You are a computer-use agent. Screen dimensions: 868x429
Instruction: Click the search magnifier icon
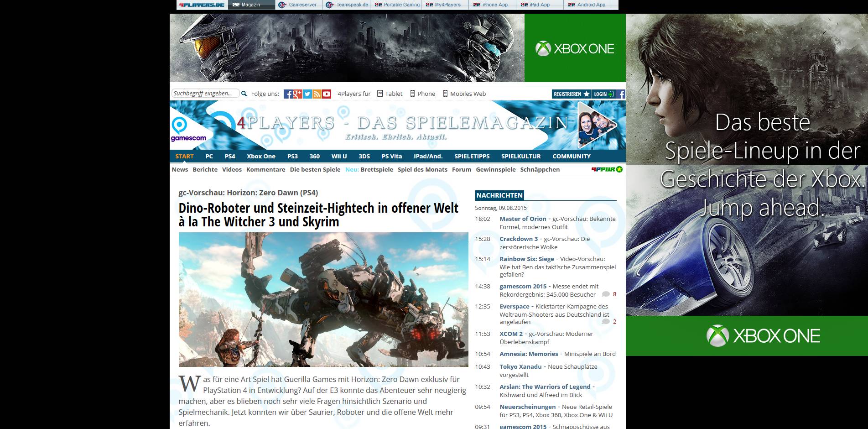[244, 94]
